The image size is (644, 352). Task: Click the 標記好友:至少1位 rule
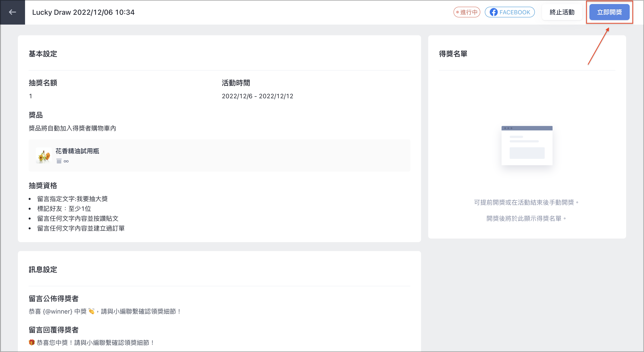tap(64, 208)
